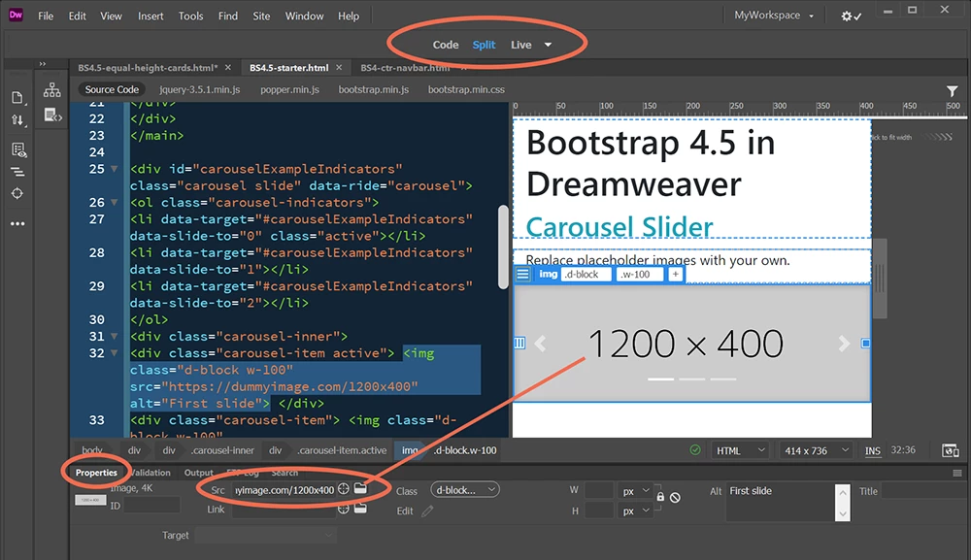
Task: Click the green no-errors check icon
Action: [695, 450]
